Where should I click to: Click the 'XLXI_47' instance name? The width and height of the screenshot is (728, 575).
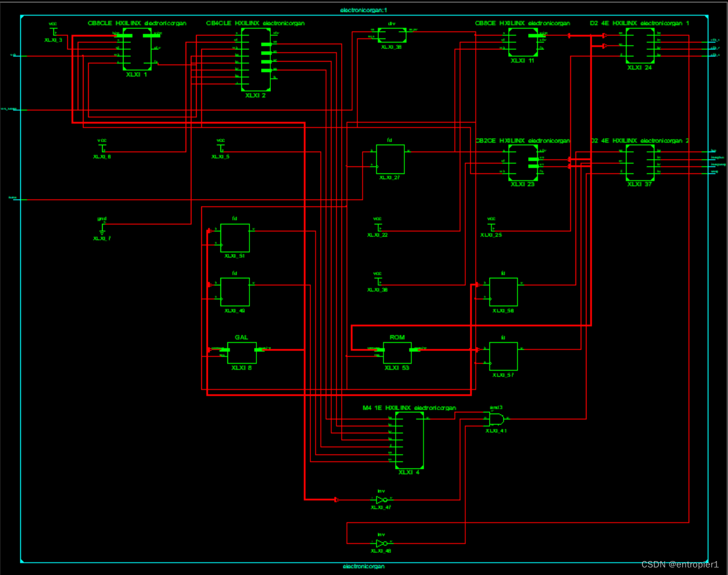click(381, 508)
